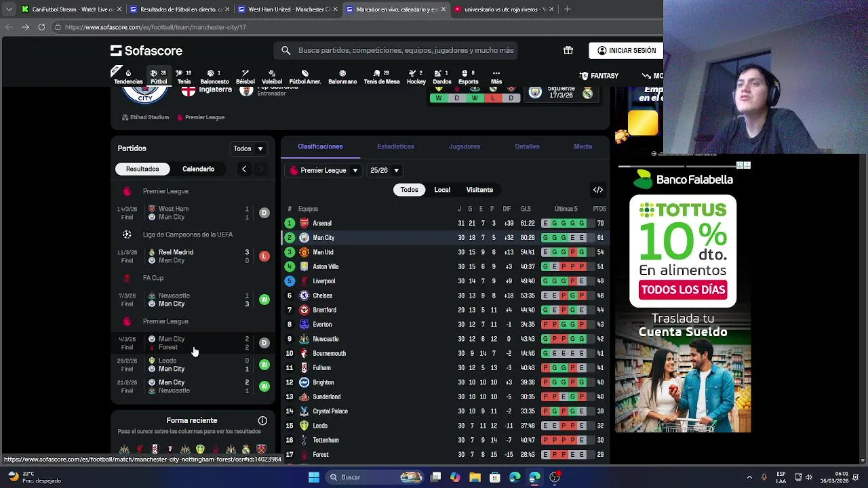
Task: Open the FANTASY link
Action: coord(599,76)
